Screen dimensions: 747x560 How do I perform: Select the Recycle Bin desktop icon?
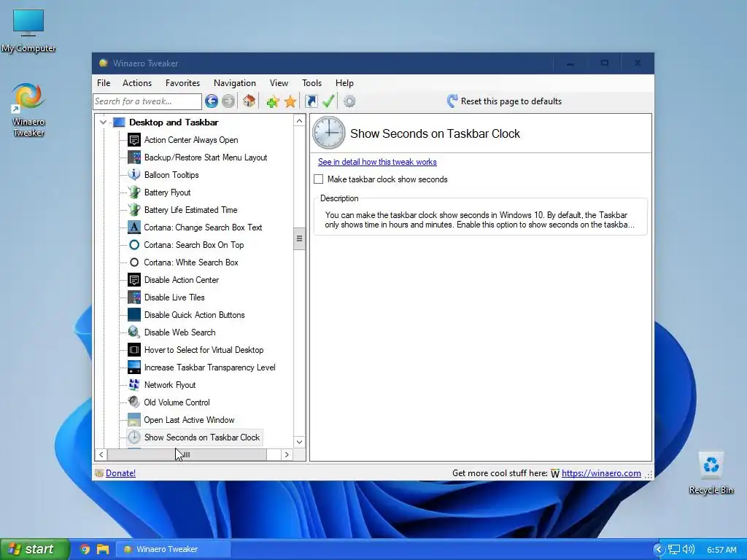click(x=711, y=472)
